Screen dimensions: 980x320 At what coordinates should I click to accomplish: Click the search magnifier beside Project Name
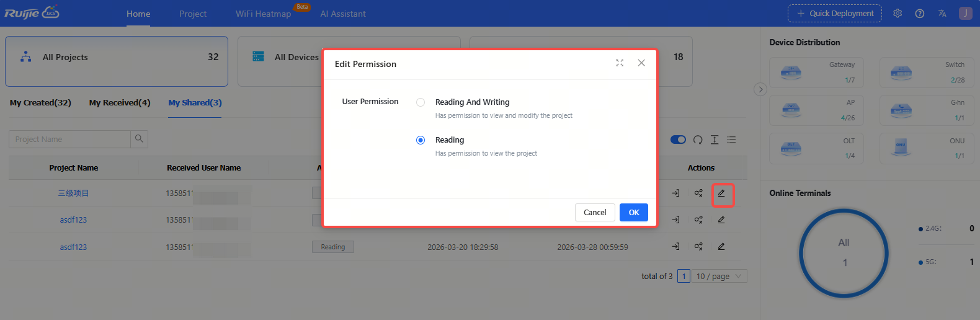(x=139, y=139)
